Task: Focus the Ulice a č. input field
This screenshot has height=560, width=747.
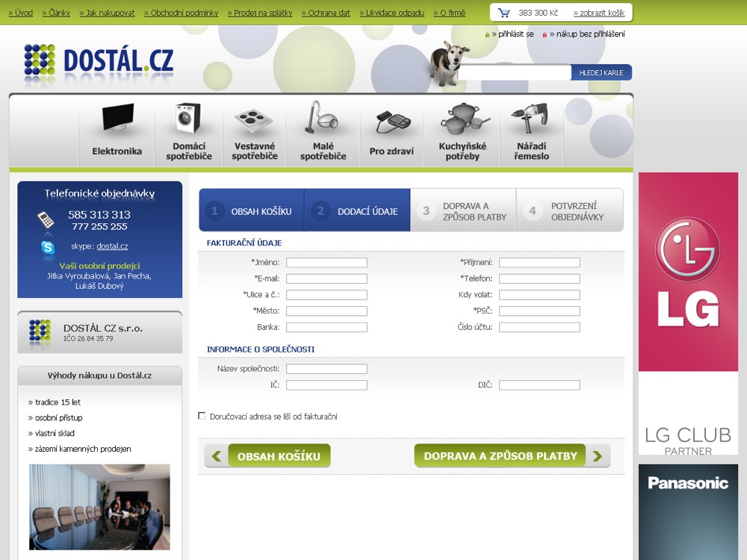Action: (x=327, y=295)
